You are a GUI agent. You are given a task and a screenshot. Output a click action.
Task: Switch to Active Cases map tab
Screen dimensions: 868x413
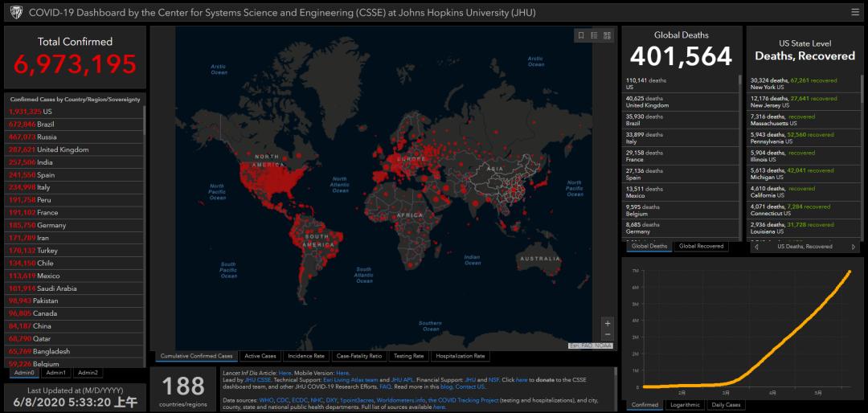click(260, 356)
